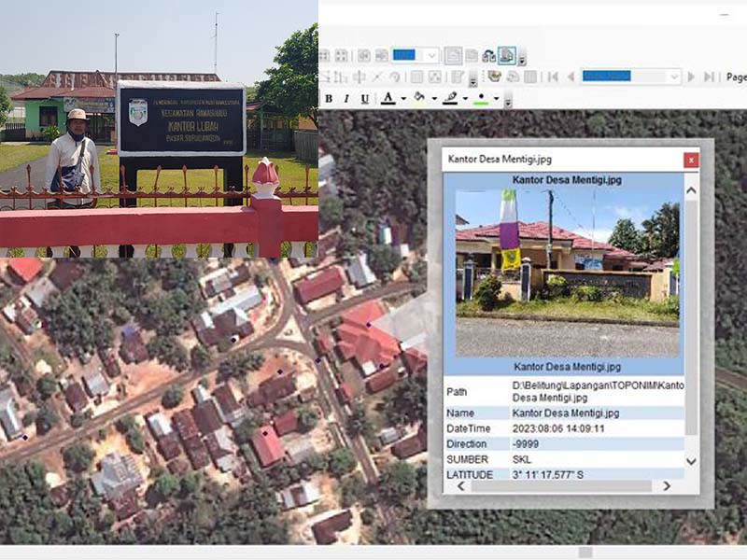Viewport: 747px width, 560px height.
Task: Expand the font color dropdown arrow
Action: click(x=403, y=99)
